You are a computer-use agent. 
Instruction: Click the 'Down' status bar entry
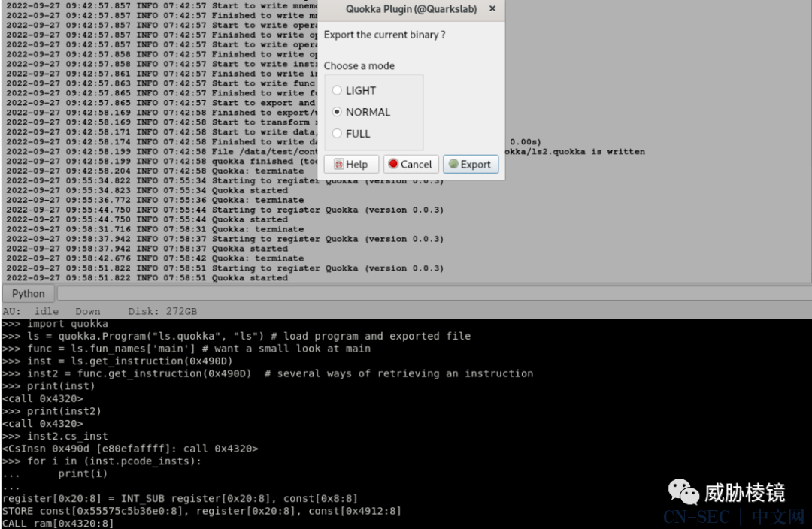click(87, 311)
